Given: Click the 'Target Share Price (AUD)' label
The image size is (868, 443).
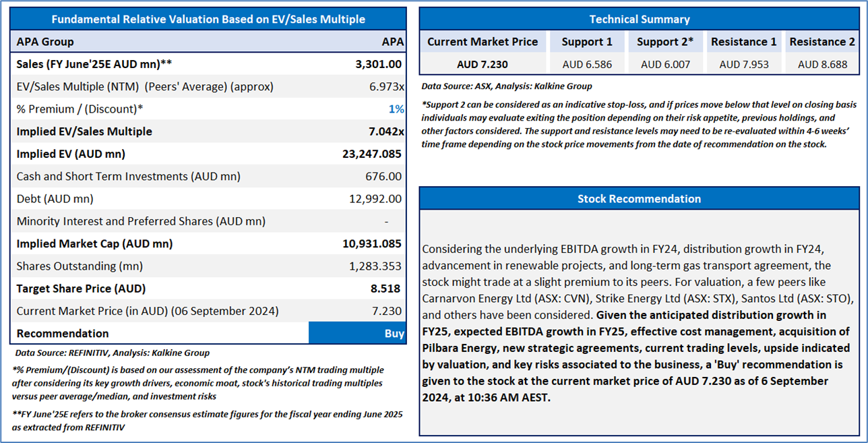Looking at the screenshot, I should [x=81, y=289].
